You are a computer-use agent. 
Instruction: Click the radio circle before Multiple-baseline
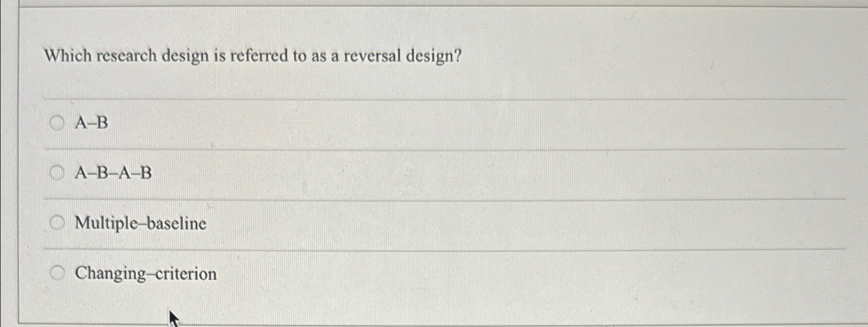(57, 223)
